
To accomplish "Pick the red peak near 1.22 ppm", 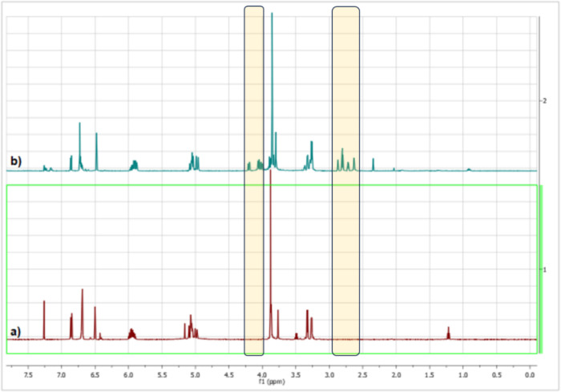I will coord(448,333).
